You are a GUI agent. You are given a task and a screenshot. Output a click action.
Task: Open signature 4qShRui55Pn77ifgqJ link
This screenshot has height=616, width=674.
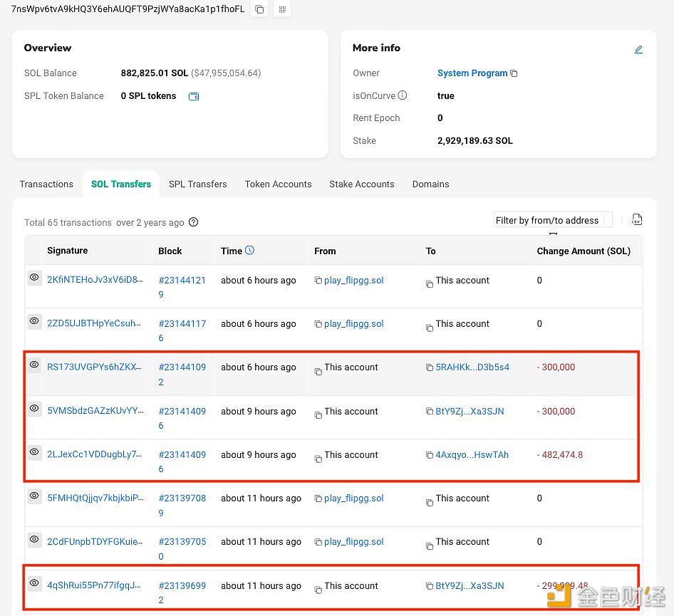pyautogui.click(x=94, y=585)
